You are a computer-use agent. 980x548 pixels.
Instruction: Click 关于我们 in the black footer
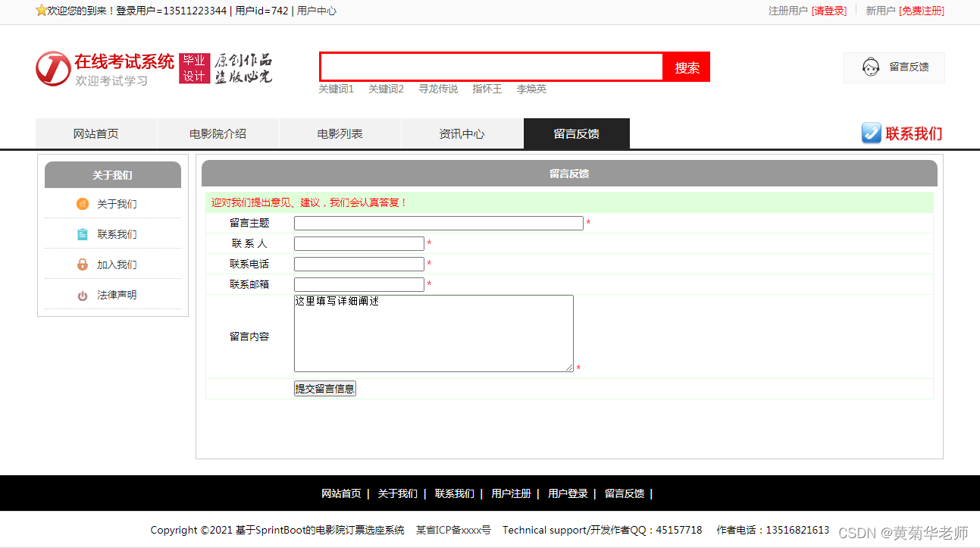point(398,493)
